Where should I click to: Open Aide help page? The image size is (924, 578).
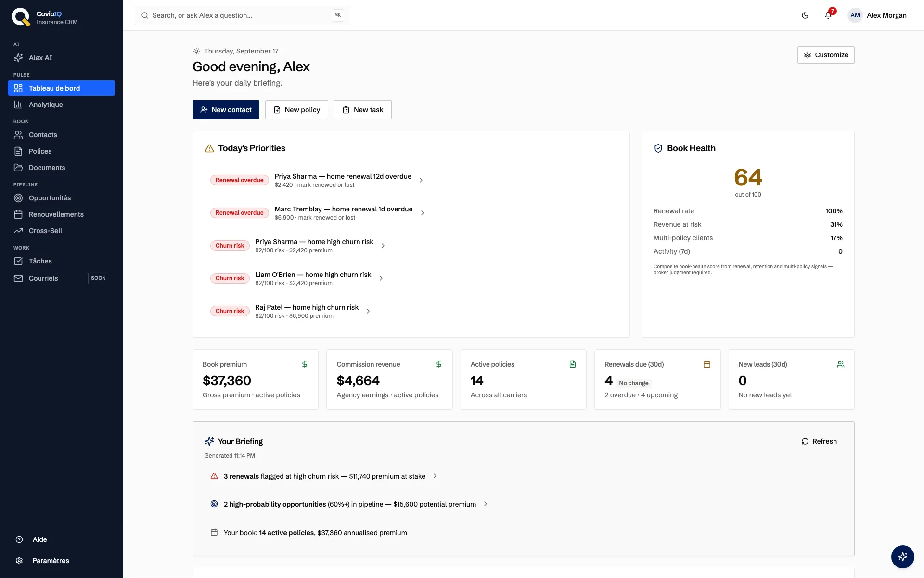(x=61, y=539)
